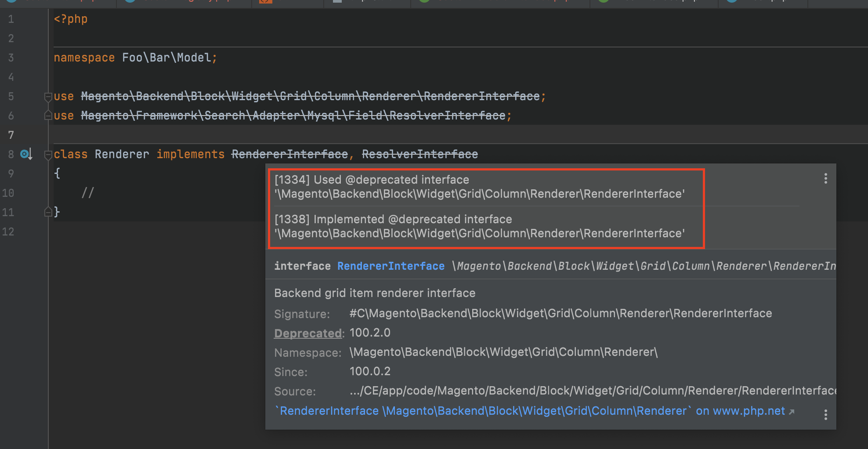Screen dimensions: 868x449
Task: Open the documentation popup's bottom more-options menu
Action: coord(826,415)
